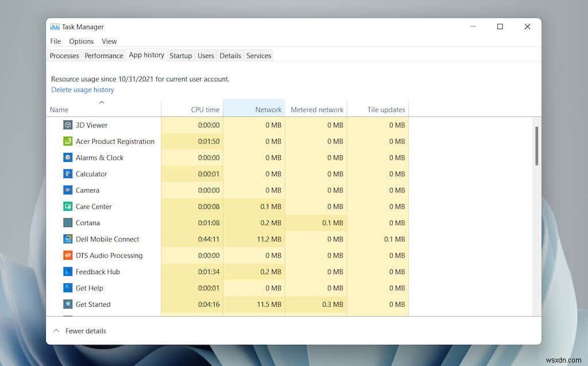Switch to the Performance tab

tap(104, 56)
